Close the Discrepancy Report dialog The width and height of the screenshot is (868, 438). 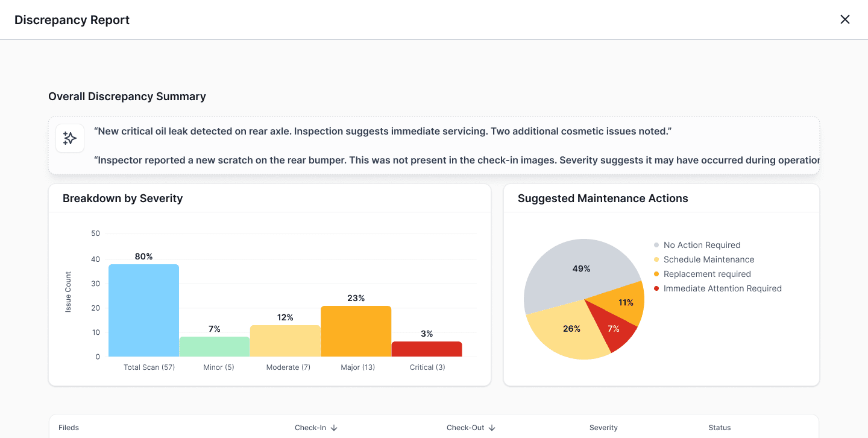coord(845,19)
